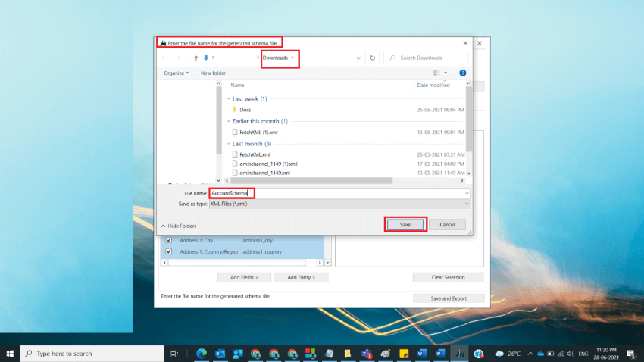Select the FetchXML (1).xml file
644x362 pixels.
click(258, 133)
